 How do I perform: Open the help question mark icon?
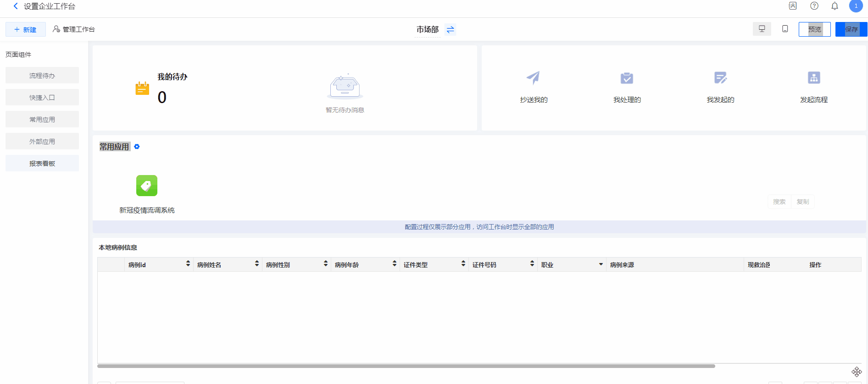(814, 6)
